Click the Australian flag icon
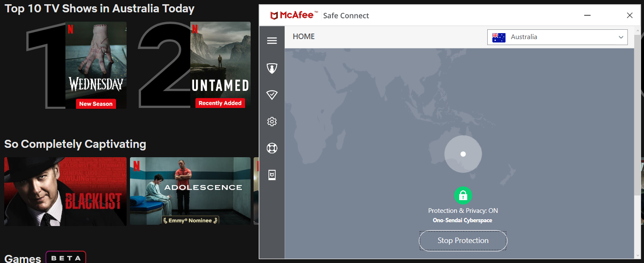This screenshot has height=263, width=644. 499,37
